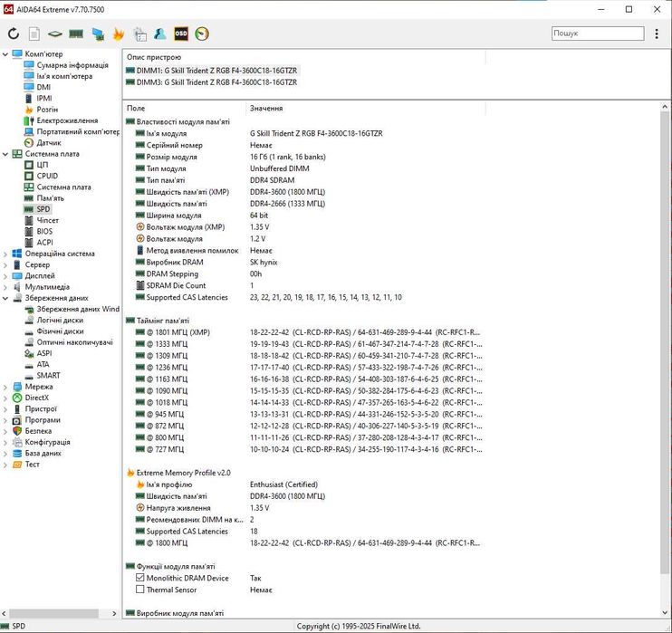The image size is (672, 633).
Task: Open the База даних tree node
Action: click(x=43, y=453)
